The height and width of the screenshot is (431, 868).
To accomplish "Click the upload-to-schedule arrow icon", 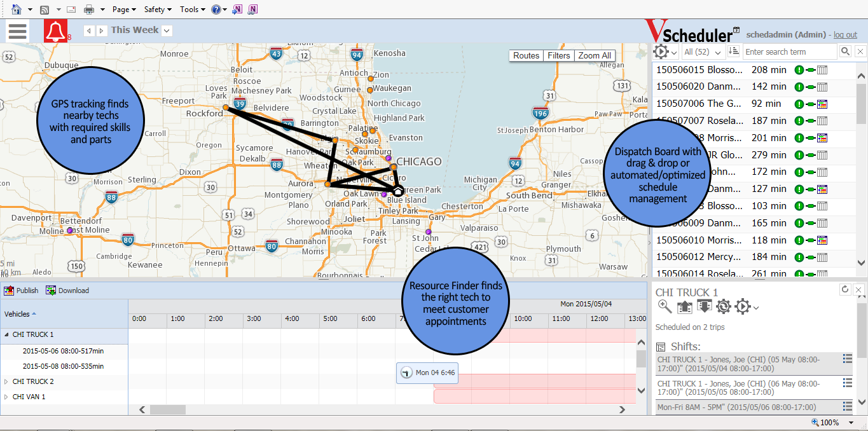I will click(x=684, y=307).
